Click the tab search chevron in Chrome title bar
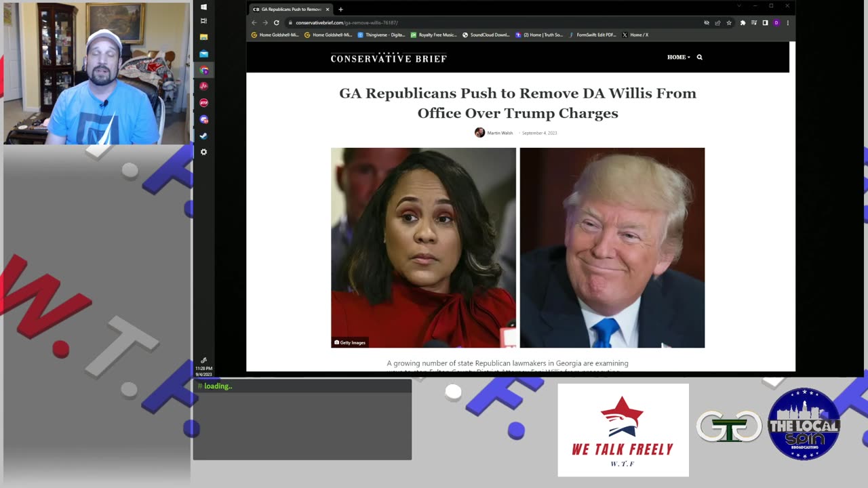Viewport: 868px width, 488px height. pos(739,5)
